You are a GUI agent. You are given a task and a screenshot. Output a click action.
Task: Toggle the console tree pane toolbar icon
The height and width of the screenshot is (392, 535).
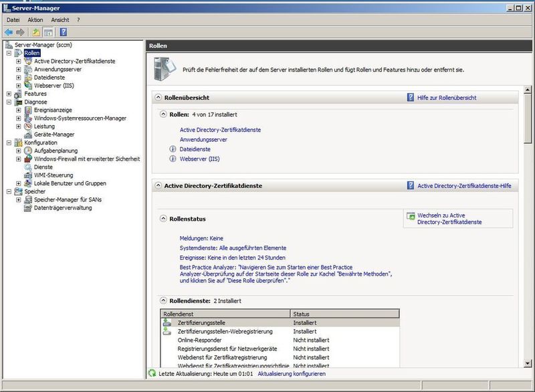click(x=48, y=32)
